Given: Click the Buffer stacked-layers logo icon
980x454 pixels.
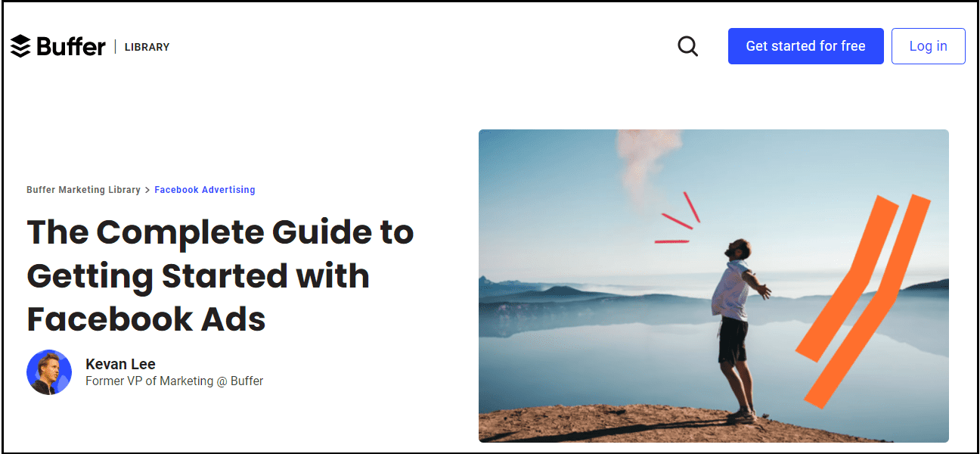Looking at the screenshot, I should (20, 46).
